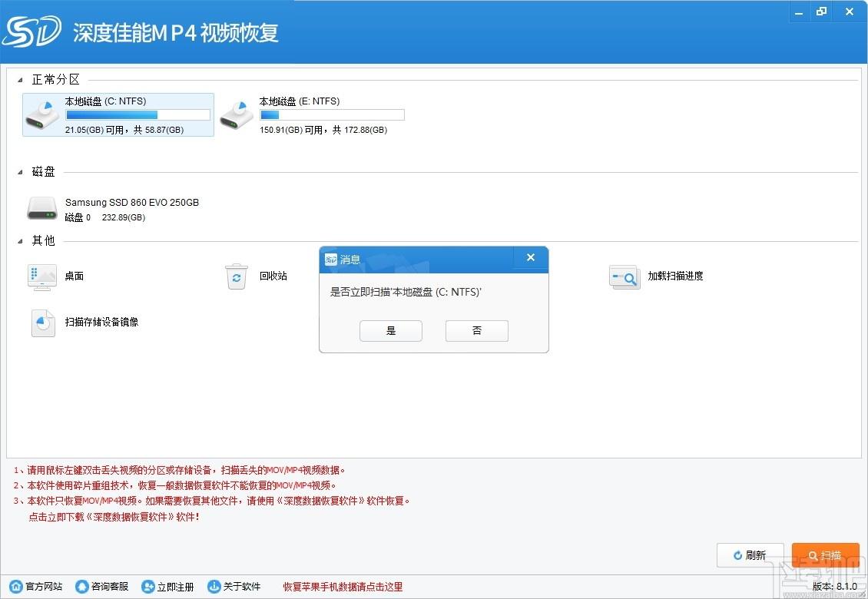Collapse the 正常分区 section
The height and width of the screenshot is (599, 868).
pos(21,81)
